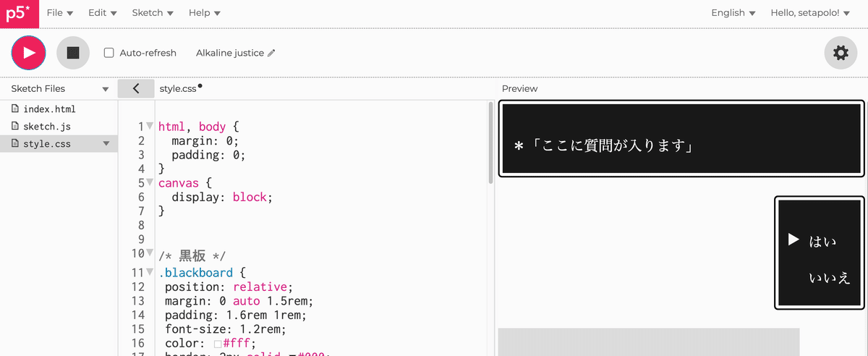868x356 pixels.
Task: Collapse the sidebar with the left chevron
Action: [136, 88]
